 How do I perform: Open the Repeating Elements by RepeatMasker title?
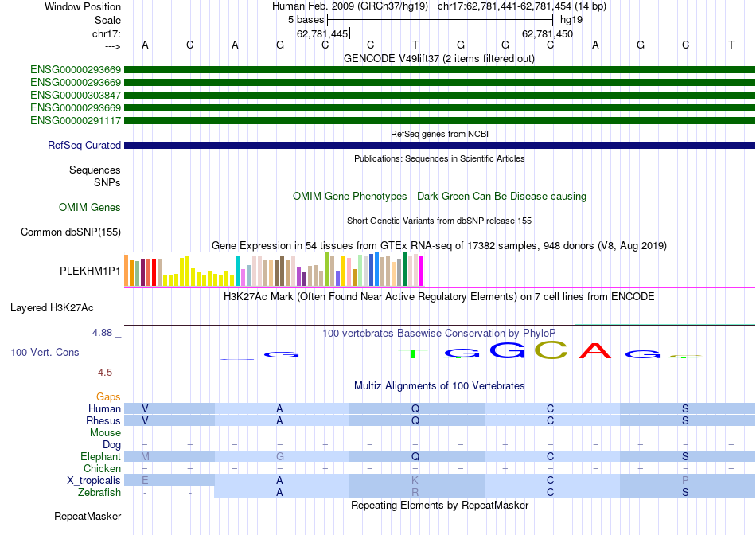pos(439,505)
